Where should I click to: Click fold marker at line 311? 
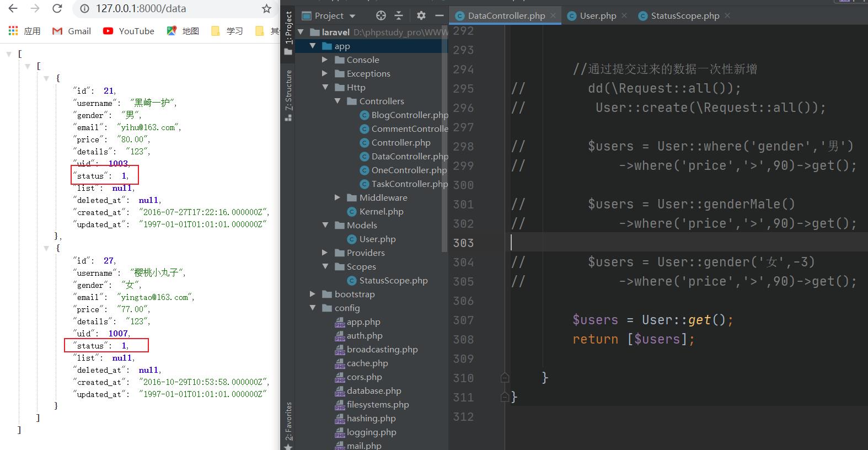[505, 397]
